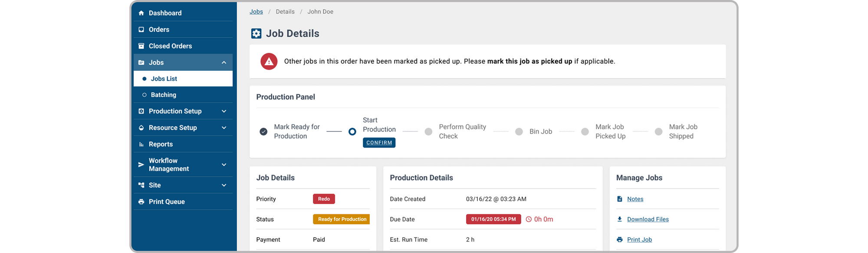Click the Notes document icon

coord(620,199)
